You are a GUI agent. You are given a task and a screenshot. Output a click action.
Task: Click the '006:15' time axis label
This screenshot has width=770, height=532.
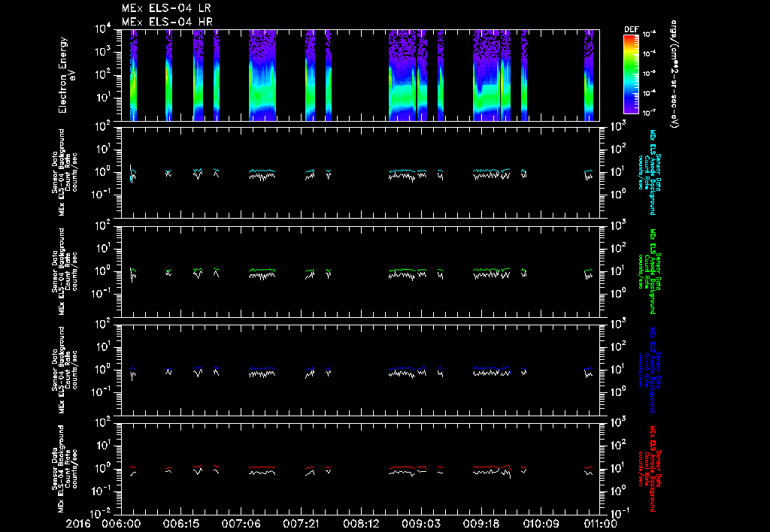[180, 524]
